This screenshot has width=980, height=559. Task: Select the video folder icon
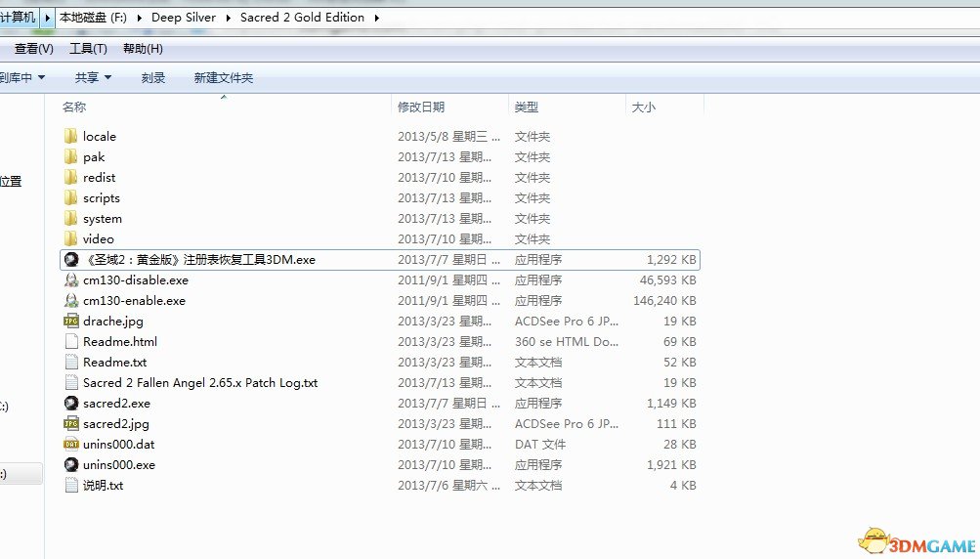pyautogui.click(x=71, y=238)
